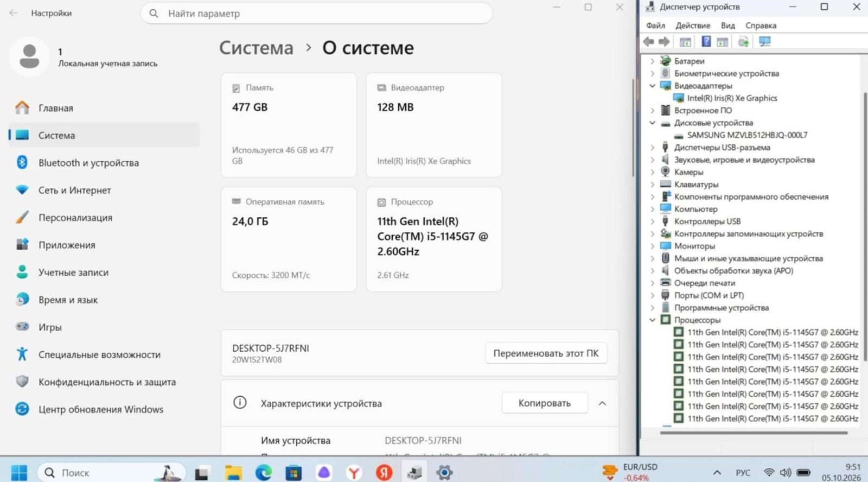Click the Update driver toolbar icon
The image size is (868, 482).
click(743, 42)
